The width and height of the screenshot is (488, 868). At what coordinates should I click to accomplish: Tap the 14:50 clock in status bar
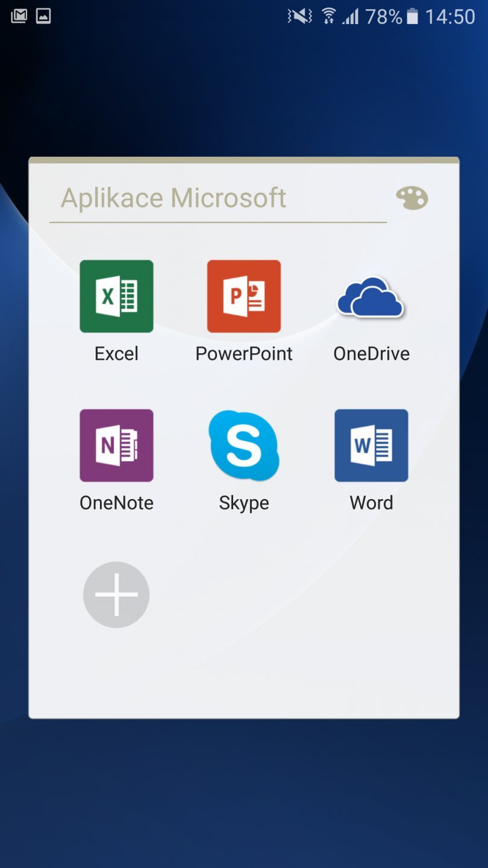point(450,16)
